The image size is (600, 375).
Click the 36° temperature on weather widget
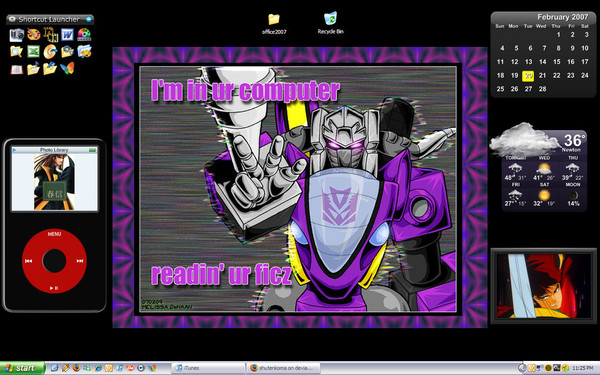pos(574,140)
